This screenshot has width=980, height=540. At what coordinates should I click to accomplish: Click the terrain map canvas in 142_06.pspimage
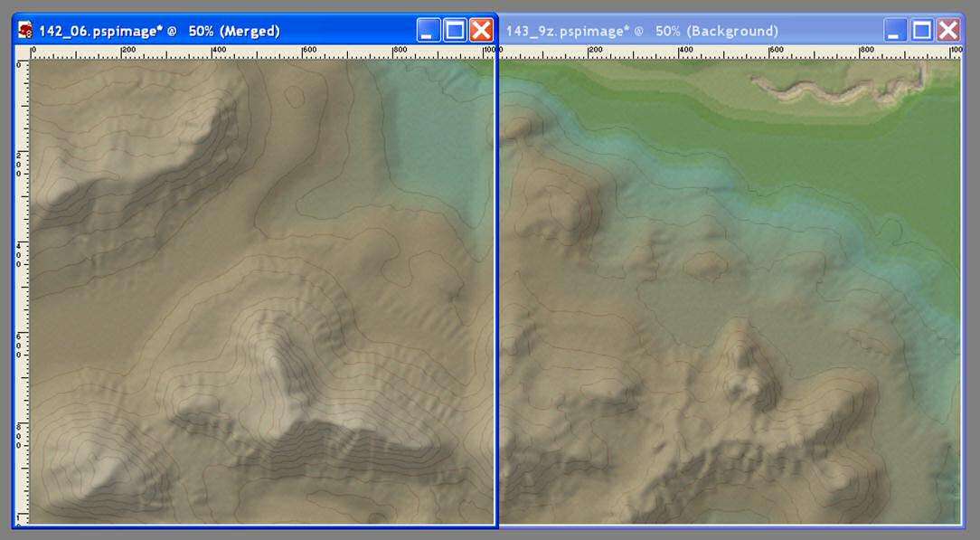(262, 292)
